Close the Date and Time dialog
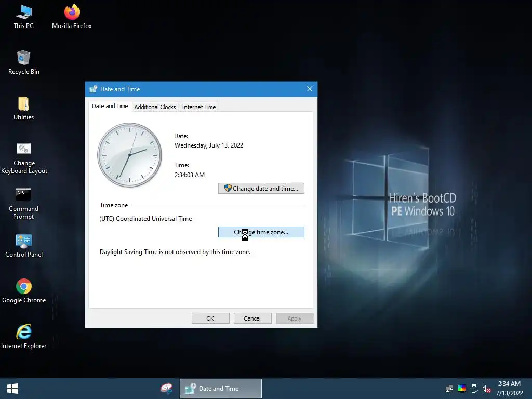The height and width of the screenshot is (399, 532). coord(310,89)
